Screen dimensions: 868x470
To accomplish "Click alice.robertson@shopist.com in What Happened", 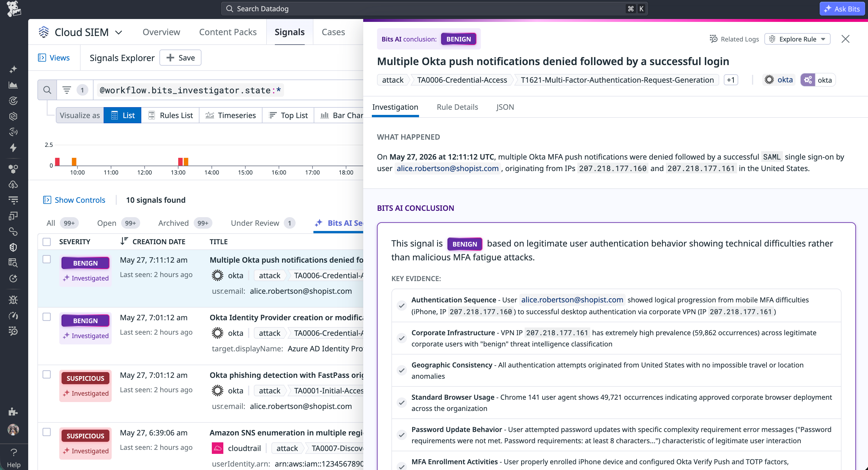I will point(448,168).
